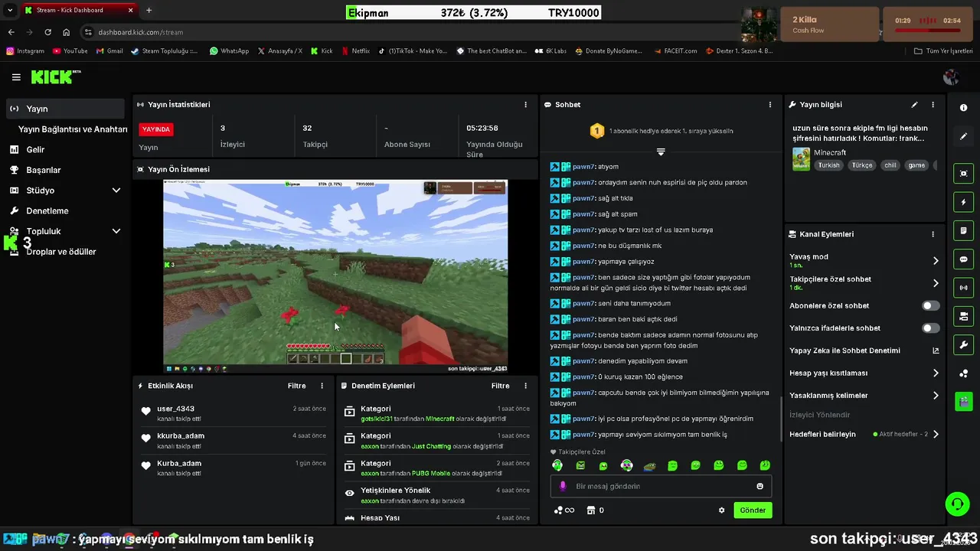
Task: Open the Denetim Eylemleri three-dot menu
Action: (525, 386)
